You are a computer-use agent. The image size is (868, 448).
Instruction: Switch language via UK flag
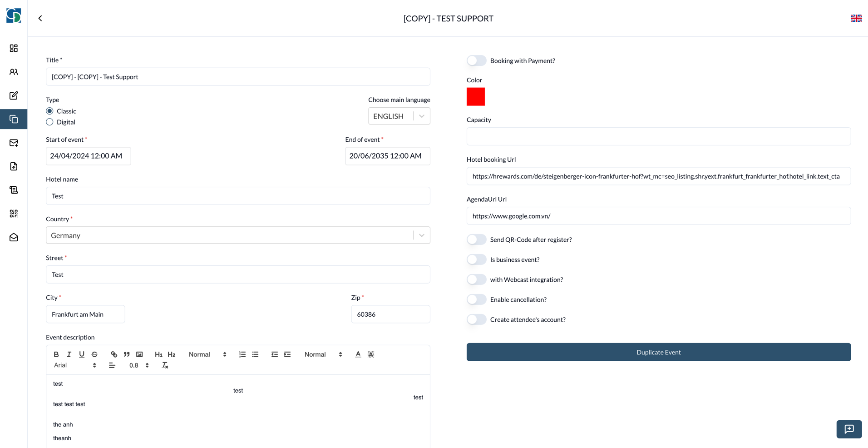(856, 18)
